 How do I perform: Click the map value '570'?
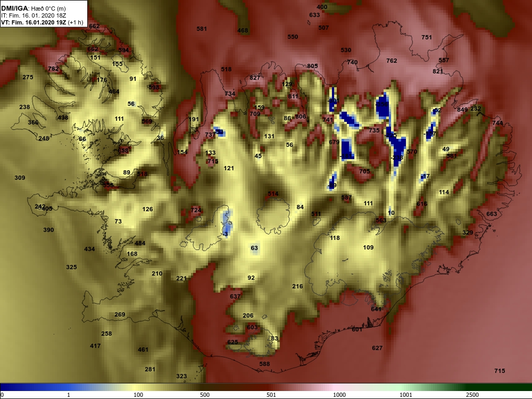[x=412, y=152]
